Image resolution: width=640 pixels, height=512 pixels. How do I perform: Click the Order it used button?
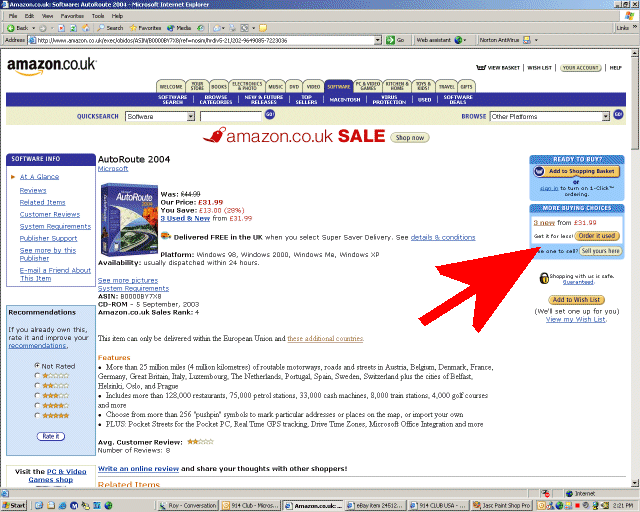point(597,236)
